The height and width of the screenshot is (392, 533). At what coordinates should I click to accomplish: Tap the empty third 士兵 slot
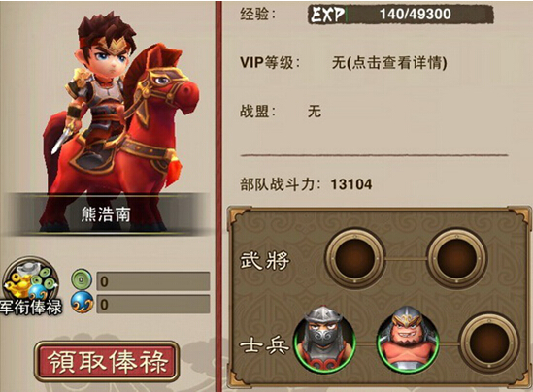[x=489, y=343]
